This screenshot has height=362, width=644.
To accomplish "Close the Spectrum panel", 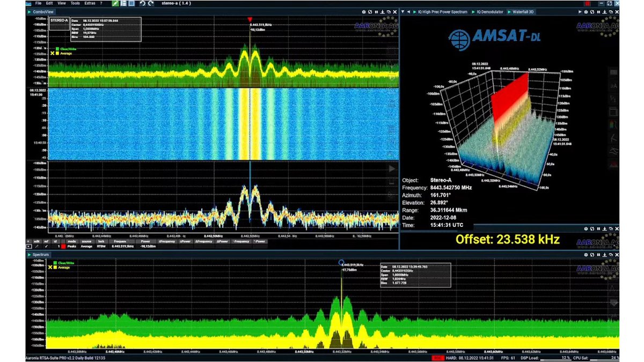I will pyautogui.click(x=617, y=255).
